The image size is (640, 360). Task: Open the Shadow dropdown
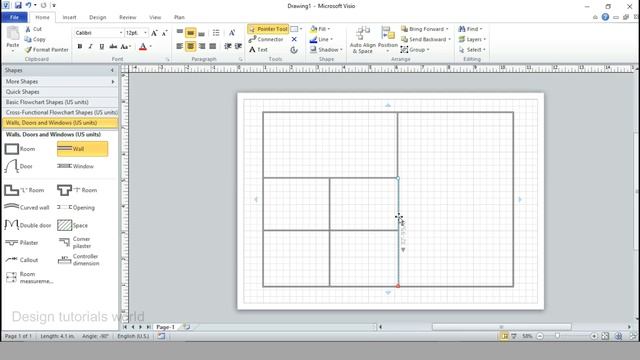click(326, 49)
